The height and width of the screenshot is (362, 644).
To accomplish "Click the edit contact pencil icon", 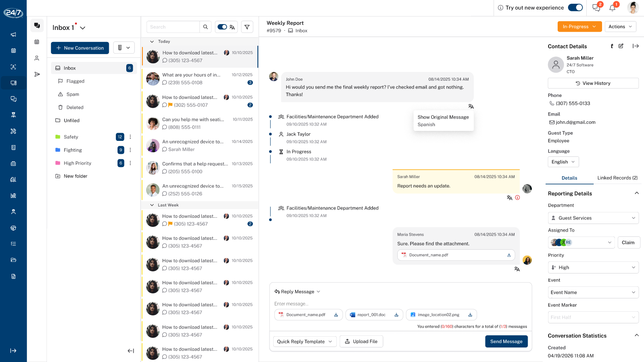I will tap(621, 46).
